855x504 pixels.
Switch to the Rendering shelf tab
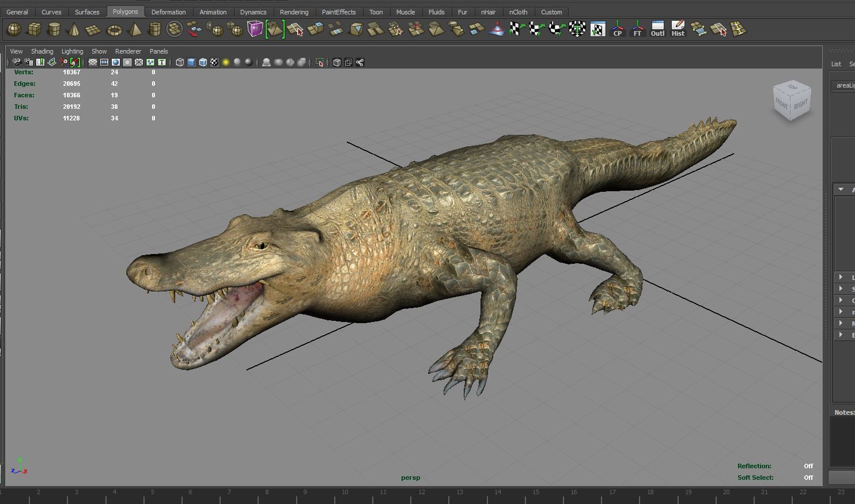coord(294,12)
